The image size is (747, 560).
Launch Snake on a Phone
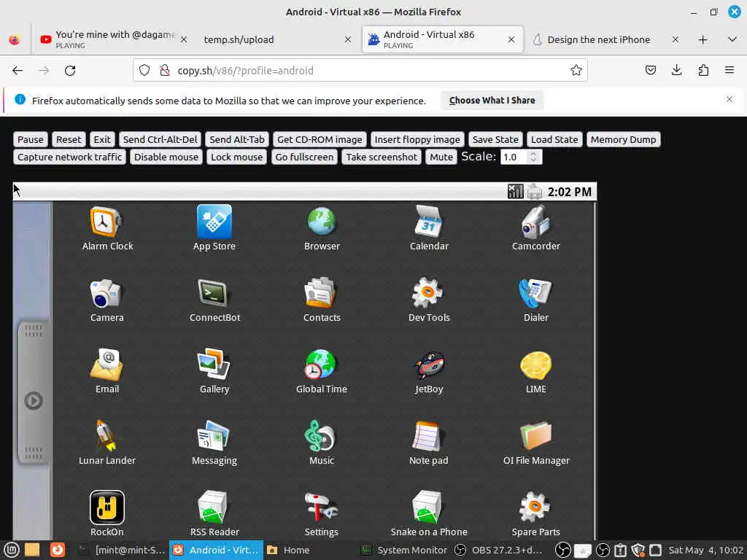click(429, 514)
